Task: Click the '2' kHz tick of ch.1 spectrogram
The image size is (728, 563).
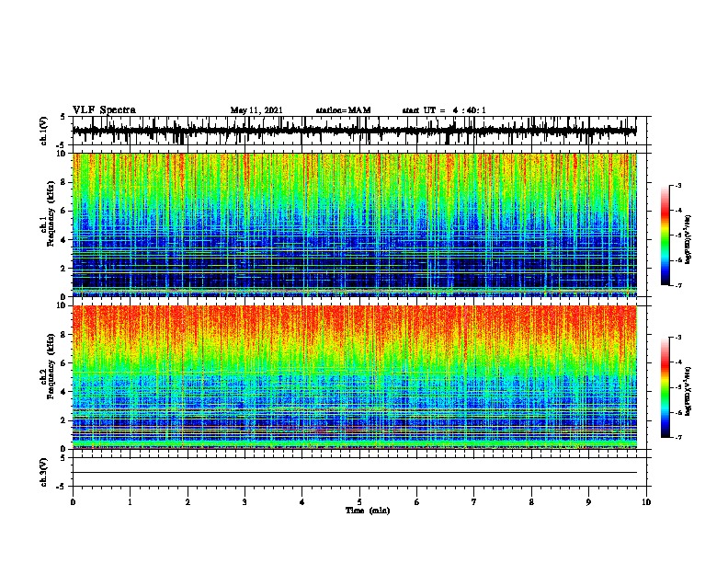Action: (63, 269)
